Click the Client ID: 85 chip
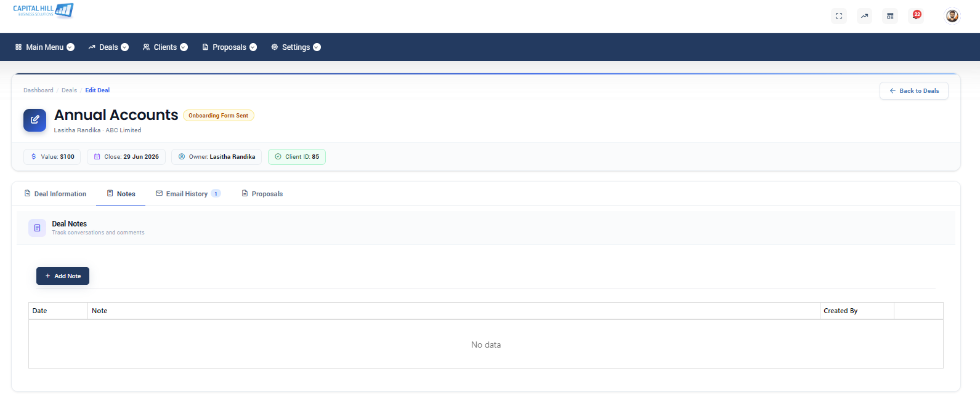 (297, 157)
